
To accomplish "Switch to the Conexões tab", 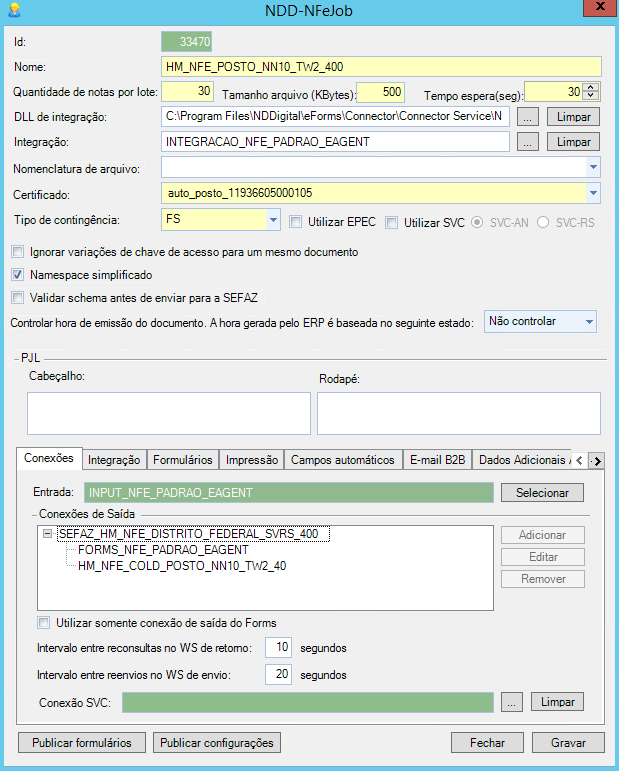I will (49, 458).
